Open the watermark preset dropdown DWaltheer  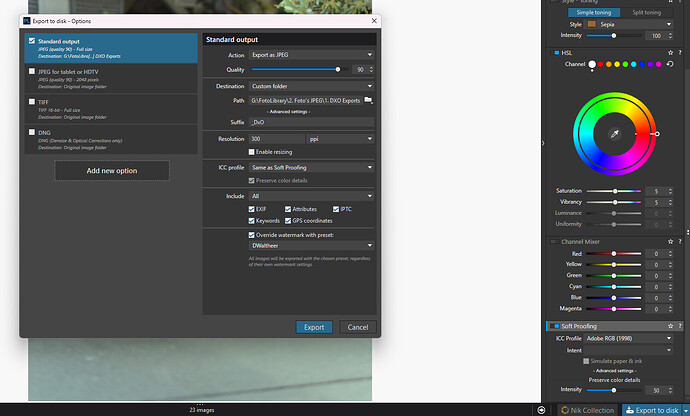point(312,246)
